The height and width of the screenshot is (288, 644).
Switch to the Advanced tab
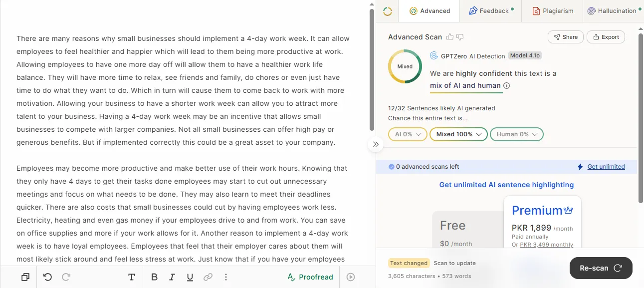coord(429,11)
